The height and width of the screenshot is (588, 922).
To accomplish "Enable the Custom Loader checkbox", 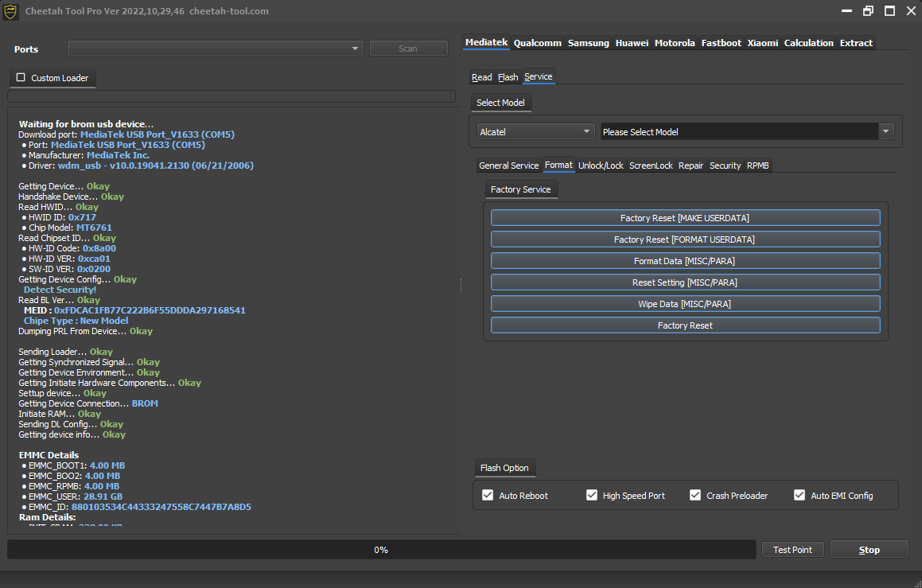I will [x=21, y=78].
